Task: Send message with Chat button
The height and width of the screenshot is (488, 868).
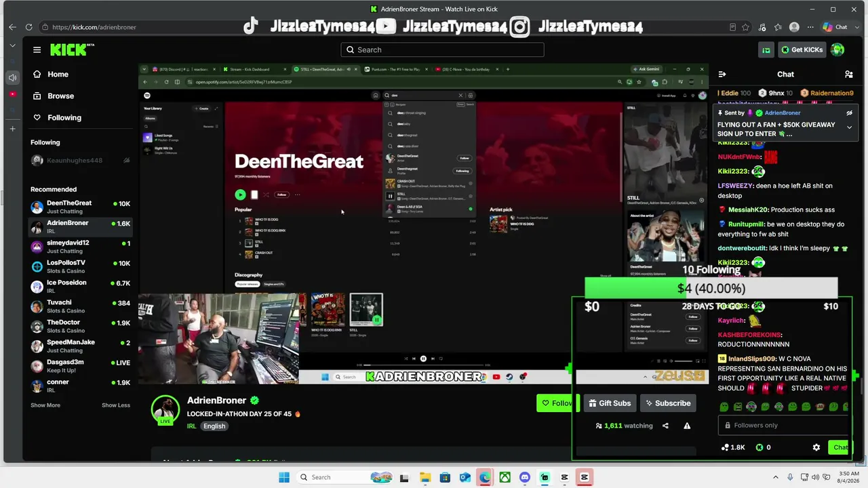Action: tap(840, 447)
